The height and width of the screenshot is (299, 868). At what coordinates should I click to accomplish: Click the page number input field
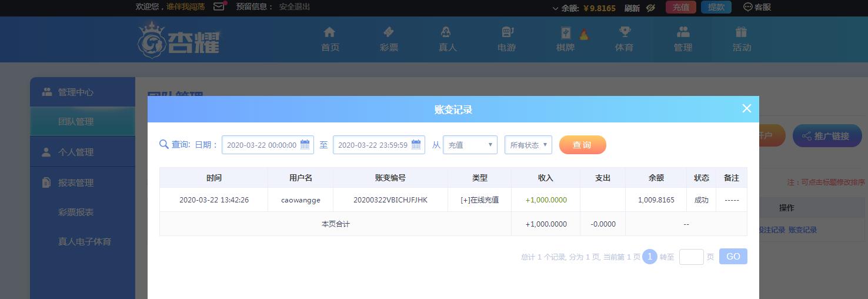pyautogui.click(x=691, y=257)
